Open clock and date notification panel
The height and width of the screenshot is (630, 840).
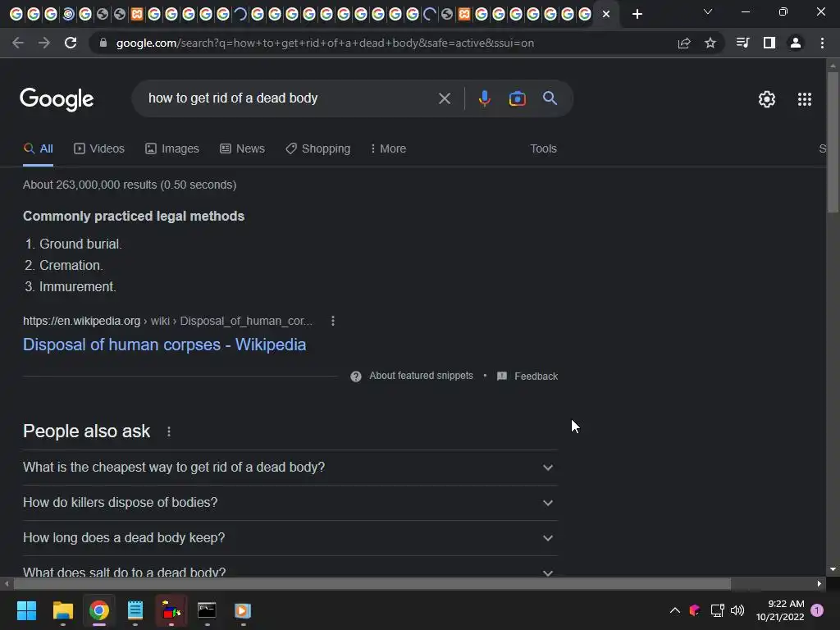point(780,610)
